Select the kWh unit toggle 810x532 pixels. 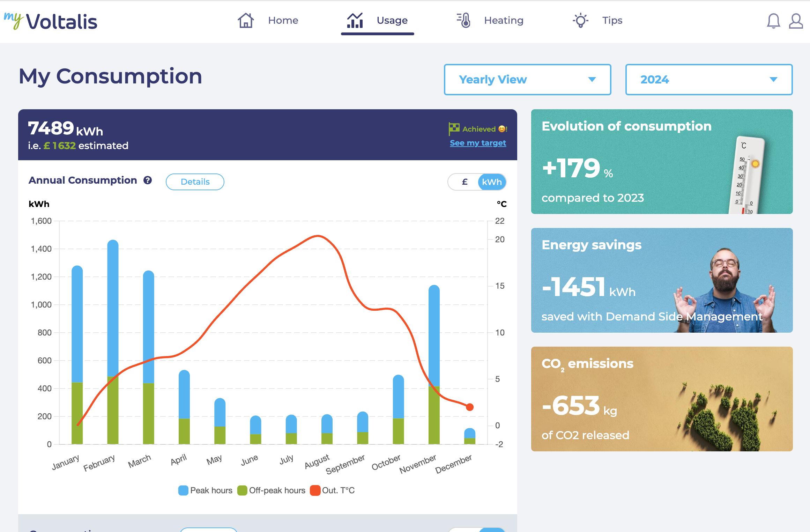[492, 182]
